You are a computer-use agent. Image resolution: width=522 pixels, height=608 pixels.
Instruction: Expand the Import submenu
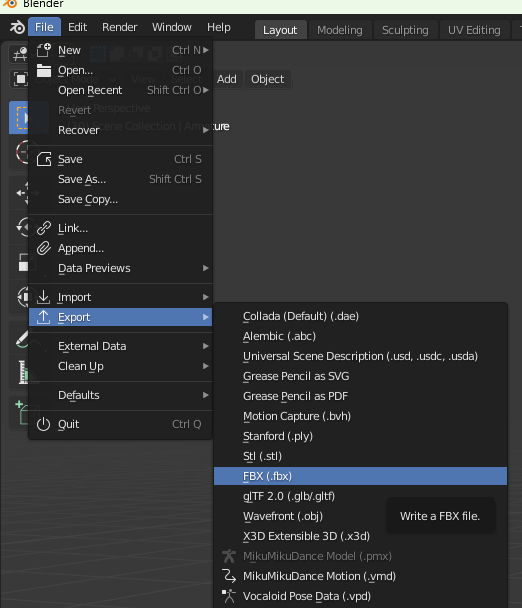[121, 297]
